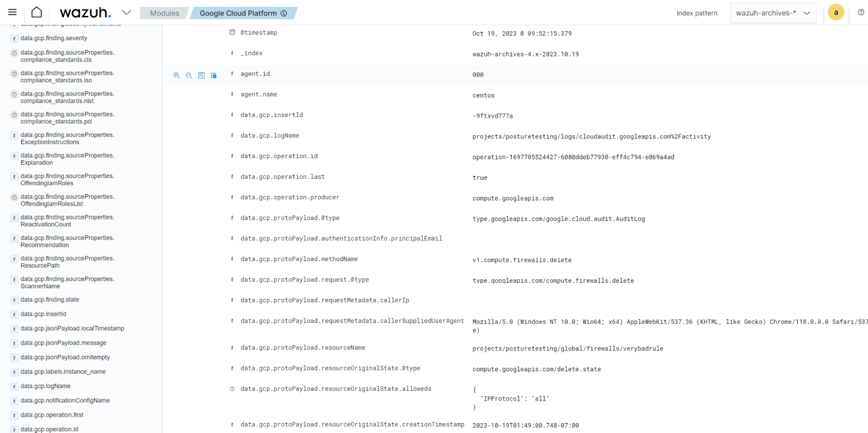Screen dimensions: 868x433
Task: Open the user avatar menu
Action: tap(835, 13)
